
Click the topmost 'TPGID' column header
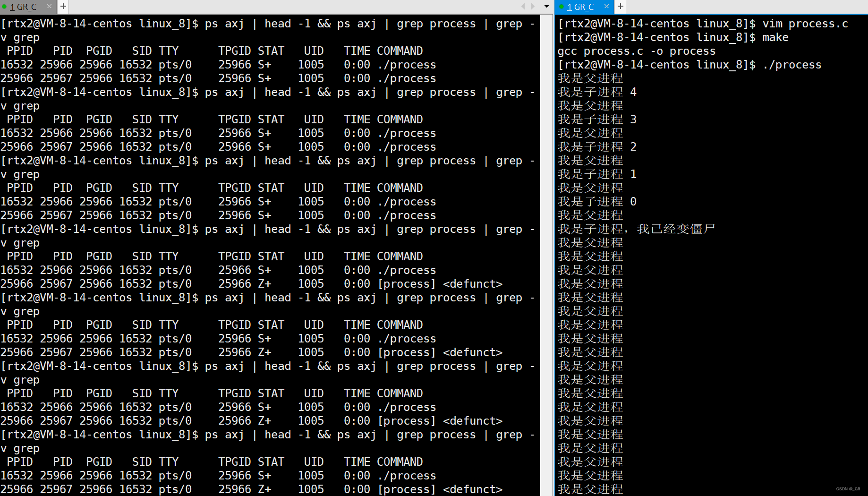[235, 51]
